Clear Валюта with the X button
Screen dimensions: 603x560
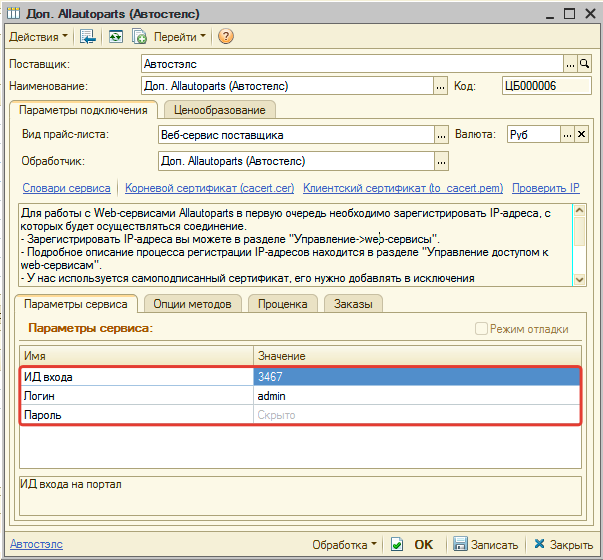pos(581,135)
